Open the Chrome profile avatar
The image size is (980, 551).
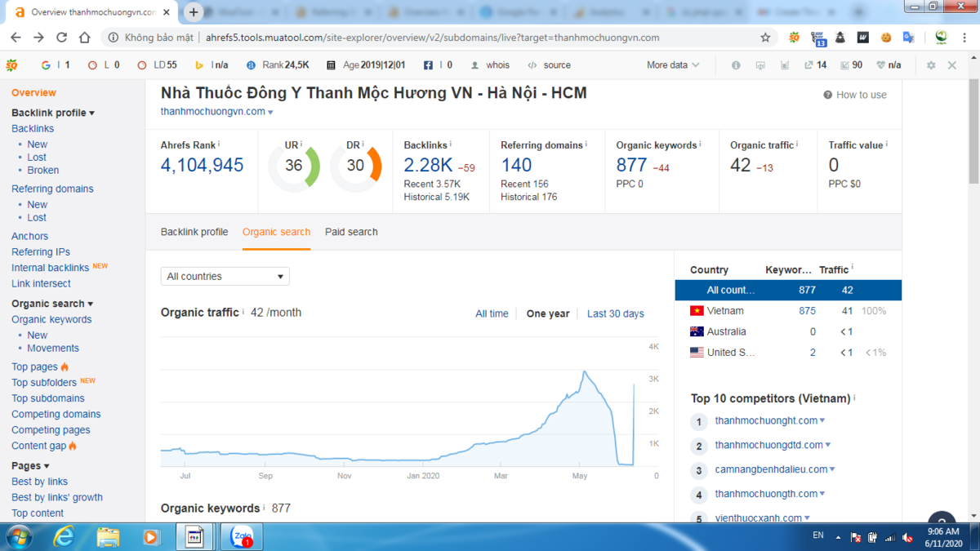point(942,38)
